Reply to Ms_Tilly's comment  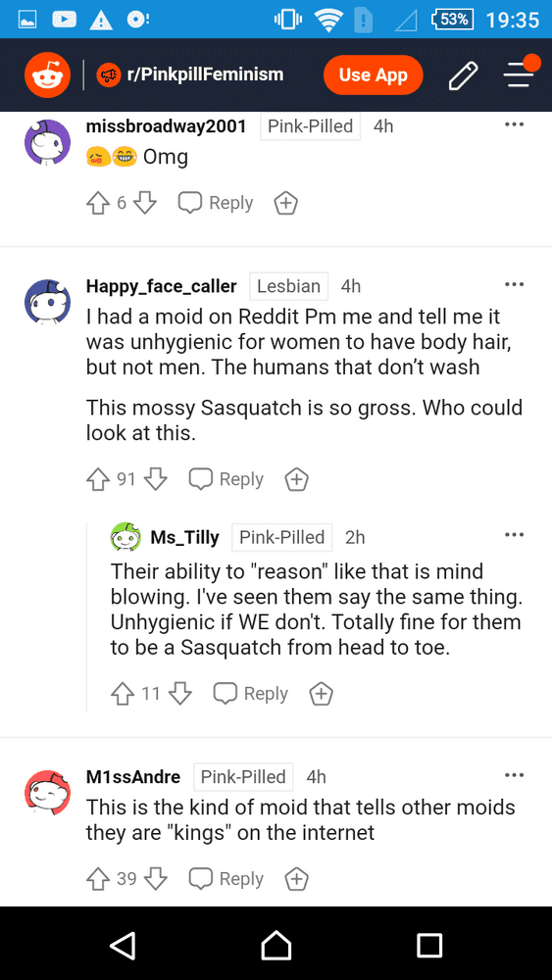tap(251, 693)
